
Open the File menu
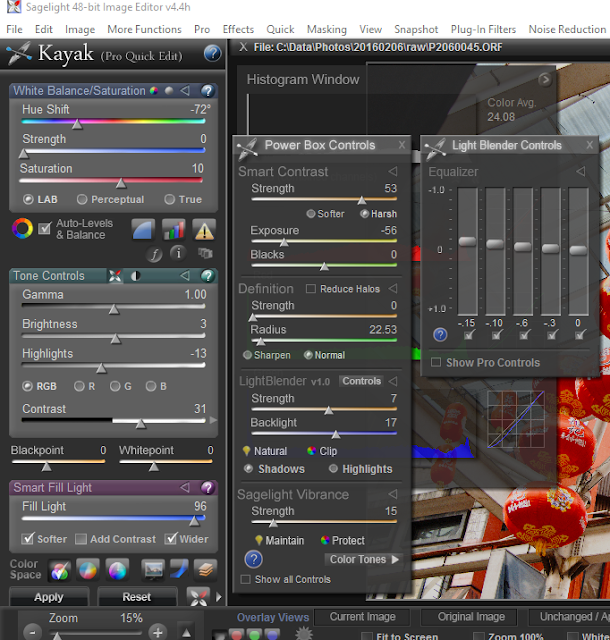tap(15, 29)
